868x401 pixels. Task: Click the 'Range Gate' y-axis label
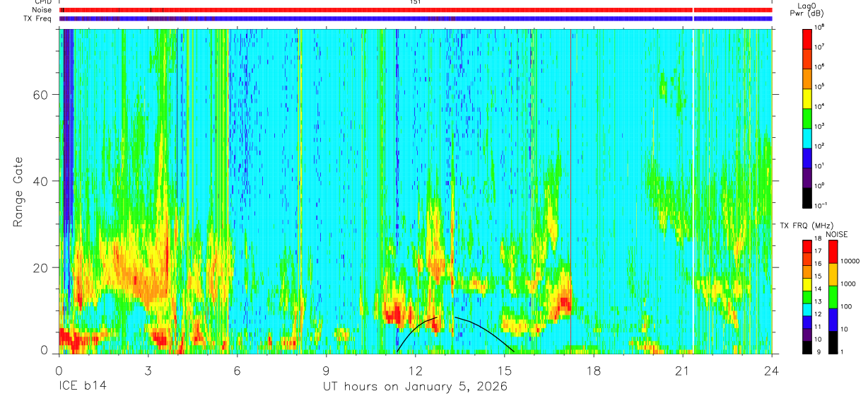pyautogui.click(x=17, y=192)
